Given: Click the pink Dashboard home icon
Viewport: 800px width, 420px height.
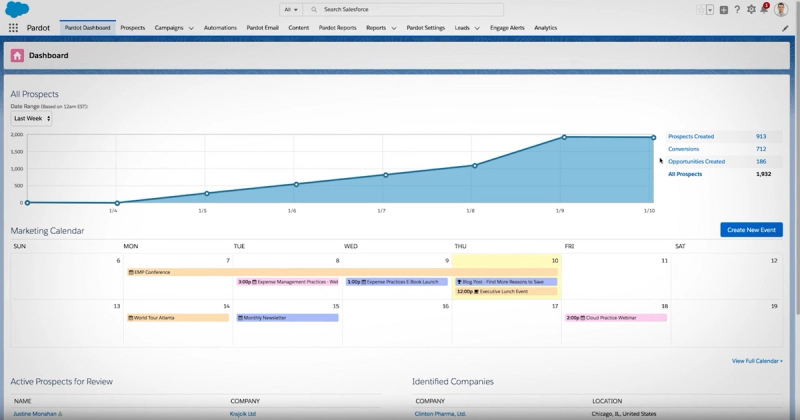Looking at the screenshot, I should 17,56.
